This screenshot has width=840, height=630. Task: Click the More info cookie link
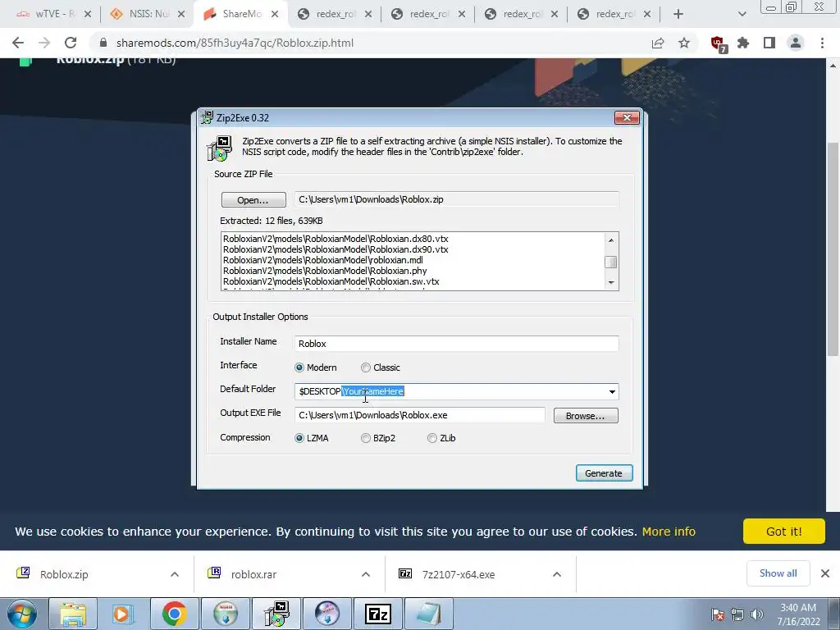point(669,532)
